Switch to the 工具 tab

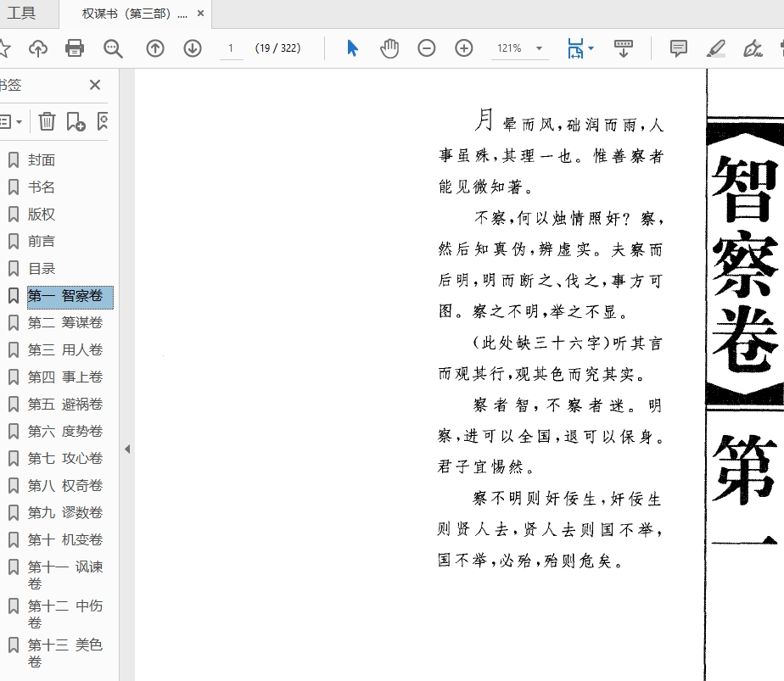pos(22,14)
